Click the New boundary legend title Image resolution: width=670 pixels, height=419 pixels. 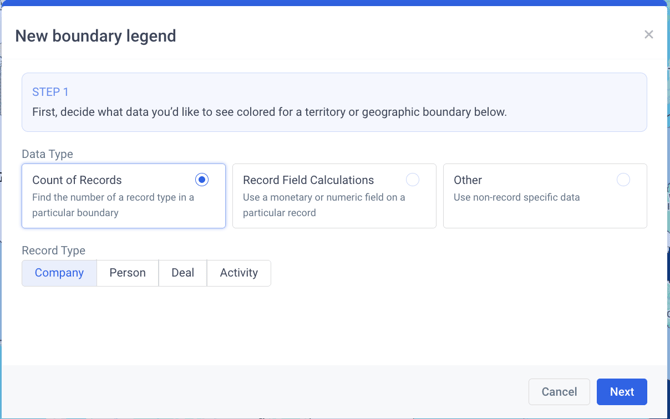[x=96, y=36]
